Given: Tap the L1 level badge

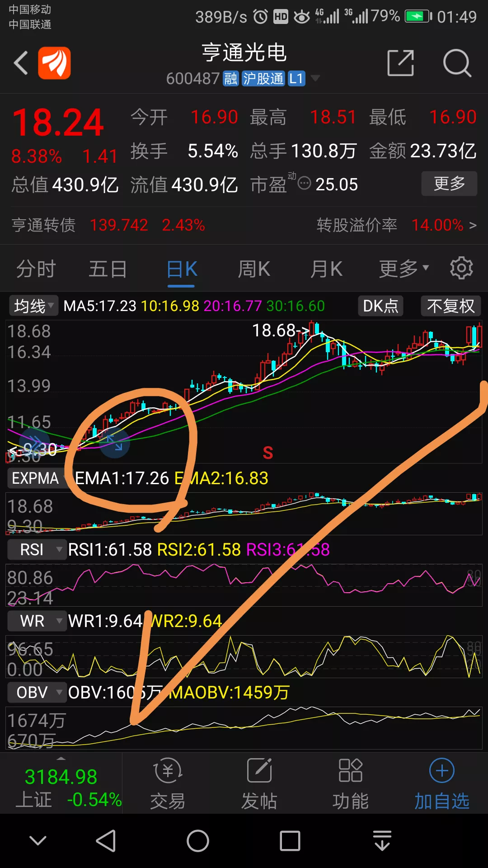Looking at the screenshot, I should click(x=296, y=79).
